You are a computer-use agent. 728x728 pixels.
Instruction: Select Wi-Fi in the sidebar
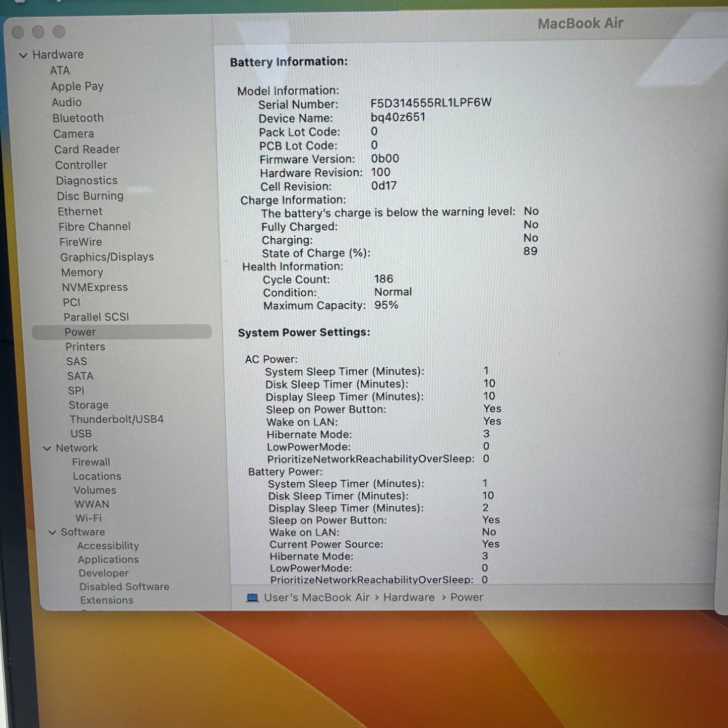89,518
